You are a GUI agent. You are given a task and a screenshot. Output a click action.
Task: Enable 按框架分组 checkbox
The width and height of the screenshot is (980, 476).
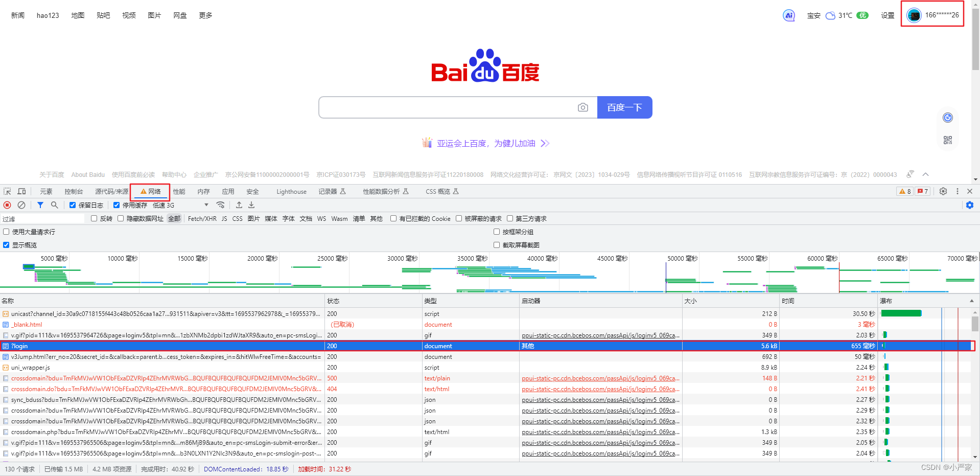[497, 232]
